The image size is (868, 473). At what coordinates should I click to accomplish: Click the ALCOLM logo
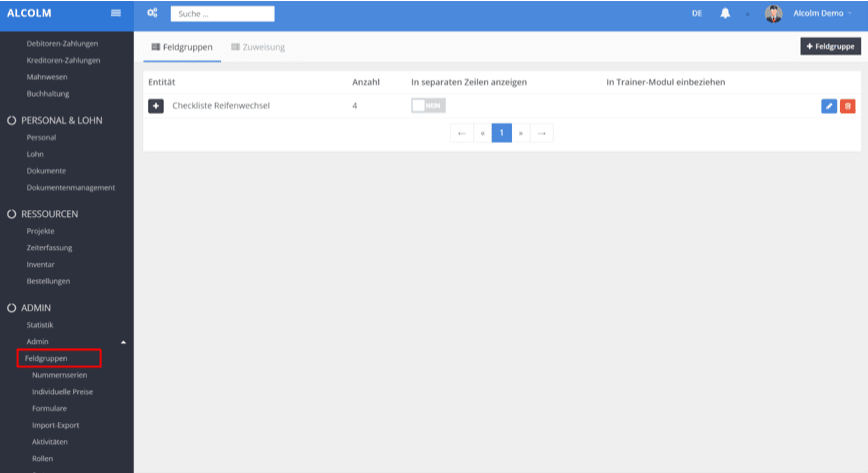pyautogui.click(x=29, y=13)
